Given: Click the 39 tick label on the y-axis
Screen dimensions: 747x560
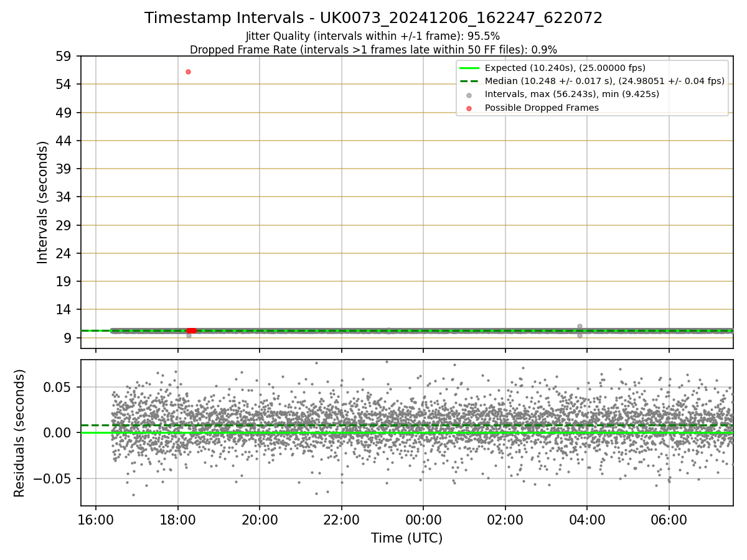Looking at the screenshot, I should click(x=65, y=169).
